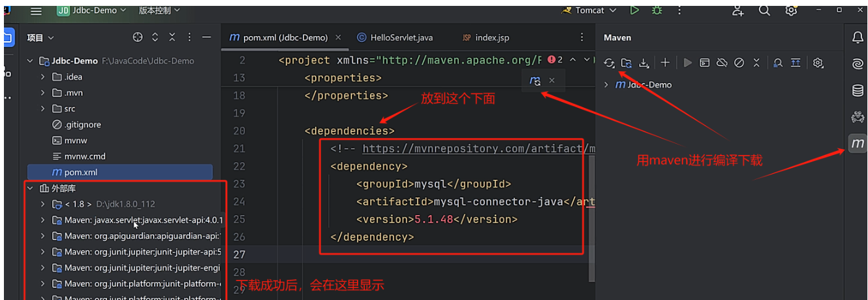Collapse all in Maven panel

click(756, 63)
